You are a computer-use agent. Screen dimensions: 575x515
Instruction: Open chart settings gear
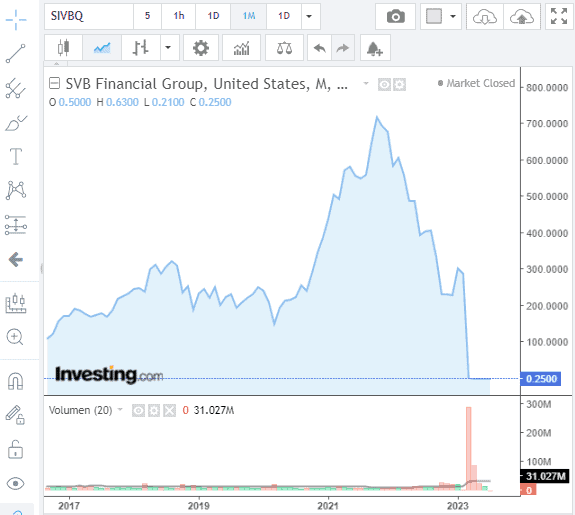coord(201,48)
